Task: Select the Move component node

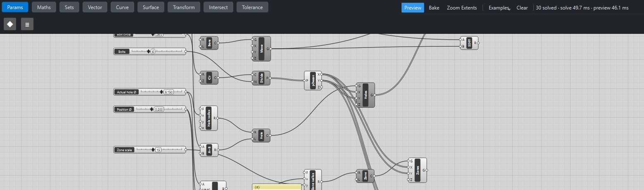Action: coord(261,49)
